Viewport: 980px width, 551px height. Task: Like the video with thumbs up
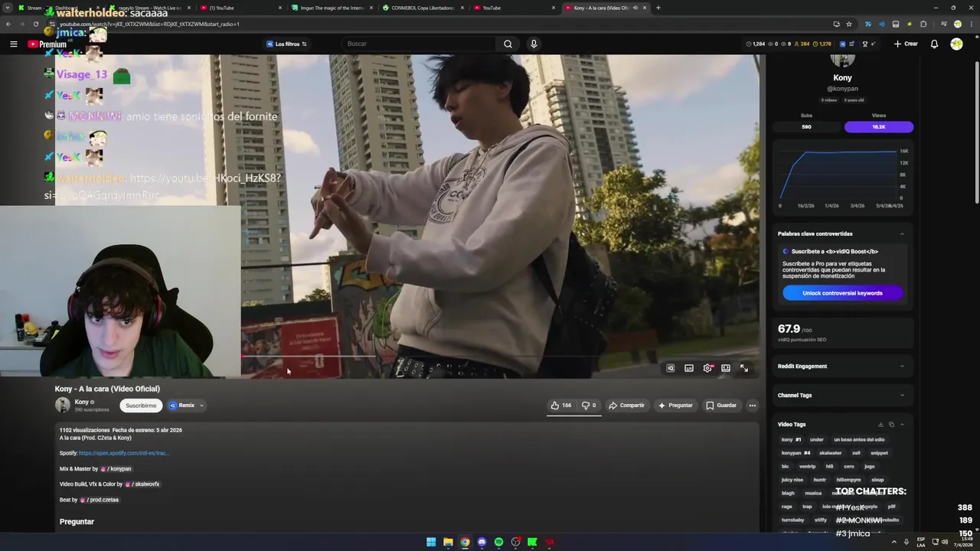pyautogui.click(x=561, y=406)
